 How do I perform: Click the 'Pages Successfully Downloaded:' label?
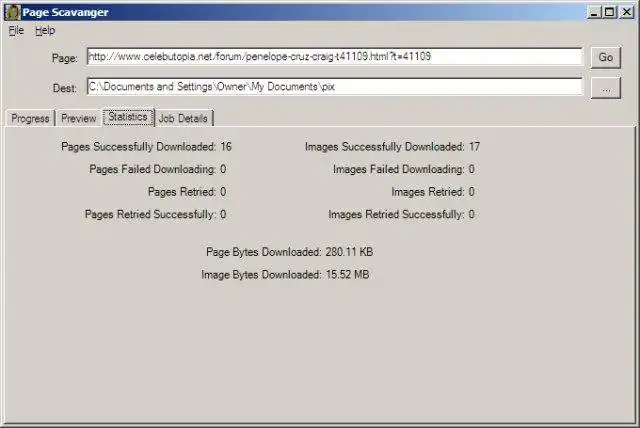(138, 146)
